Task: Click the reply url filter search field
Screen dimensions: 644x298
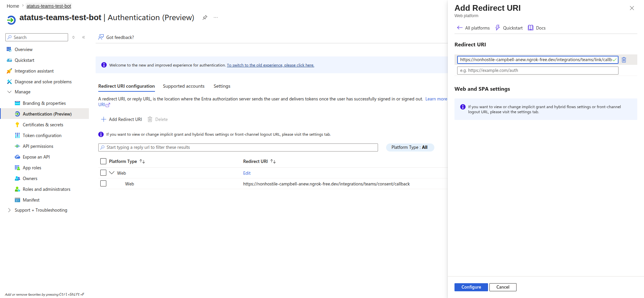Action: (x=238, y=147)
